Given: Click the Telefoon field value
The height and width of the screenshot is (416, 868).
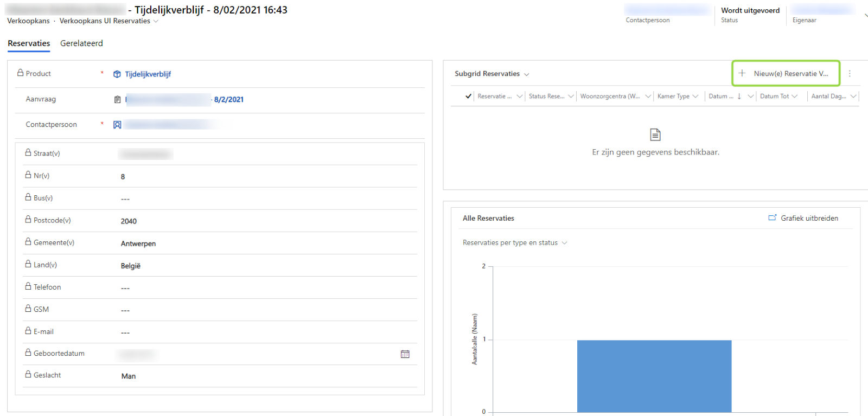Looking at the screenshot, I should (125, 288).
